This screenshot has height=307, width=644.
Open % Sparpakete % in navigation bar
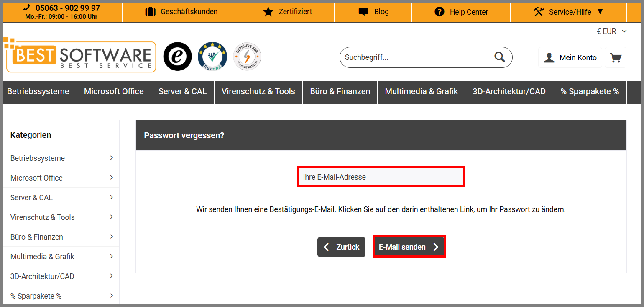590,92
